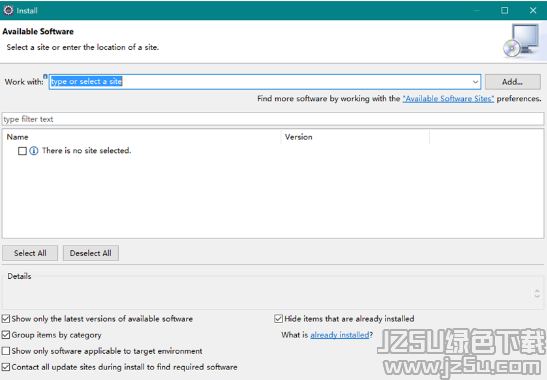Enable 'Show only software applicable to target environment'
This screenshot has width=547, height=380.
coord(6,351)
